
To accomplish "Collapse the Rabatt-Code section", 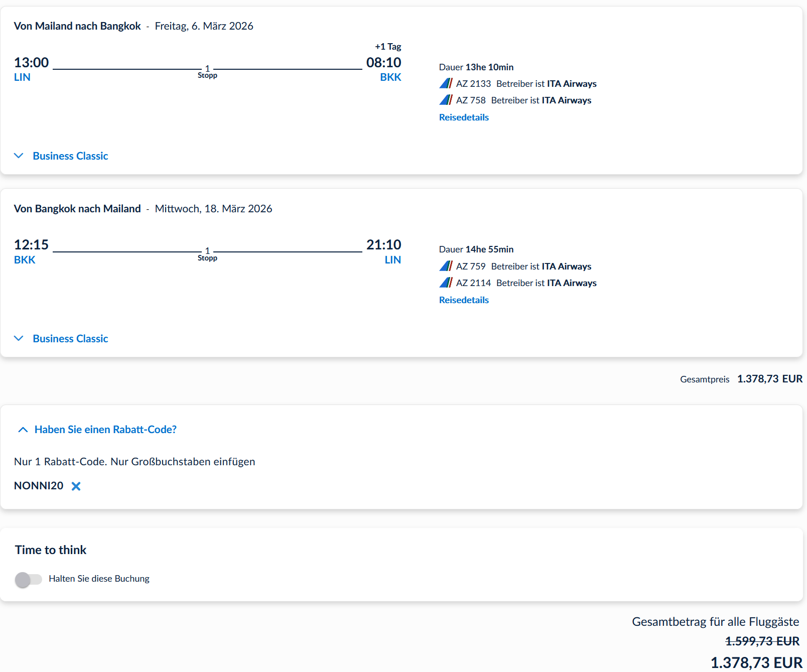I will coord(23,430).
